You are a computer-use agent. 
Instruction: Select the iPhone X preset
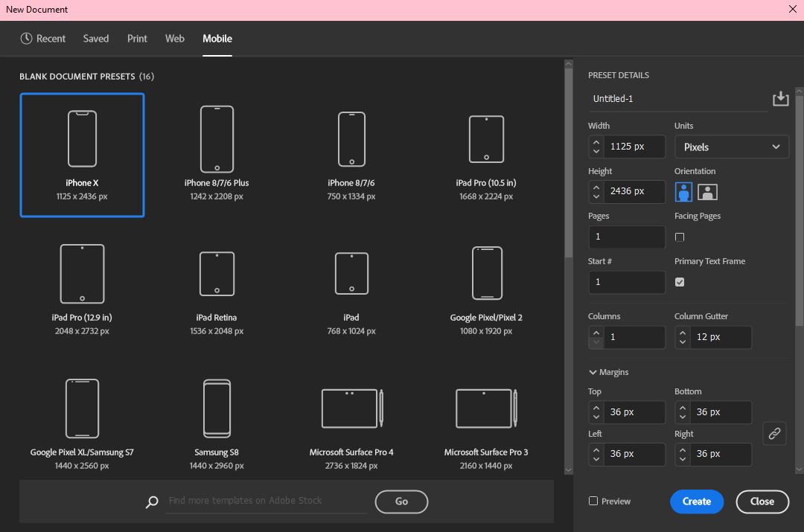82,155
